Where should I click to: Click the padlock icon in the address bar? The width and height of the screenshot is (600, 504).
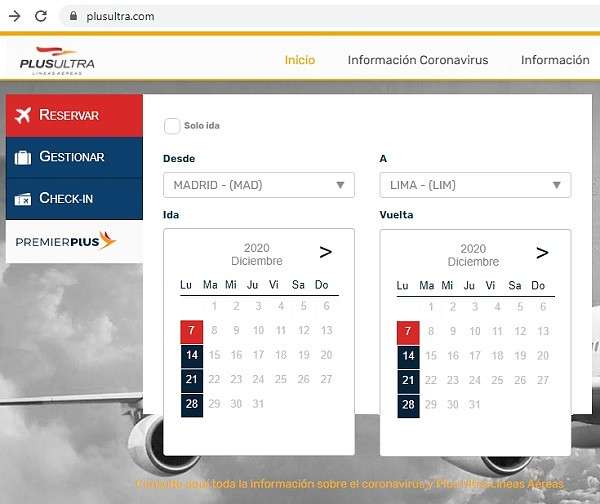coord(73,16)
